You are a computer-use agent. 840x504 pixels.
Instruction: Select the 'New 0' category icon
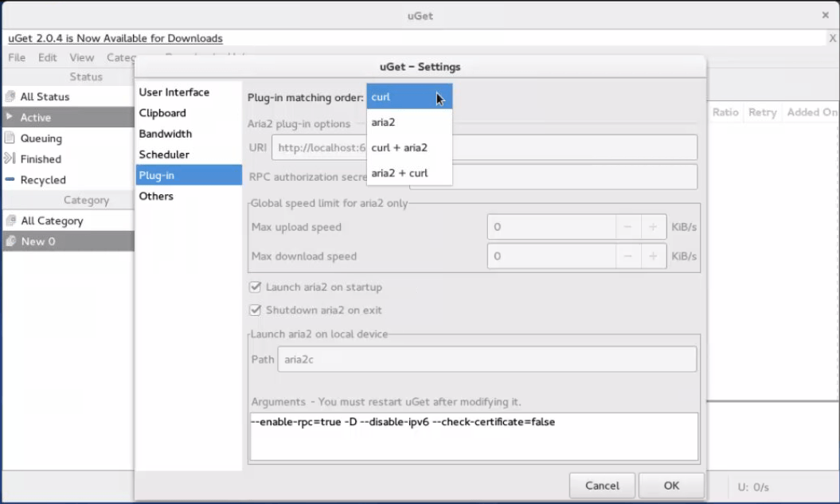pos(10,241)
